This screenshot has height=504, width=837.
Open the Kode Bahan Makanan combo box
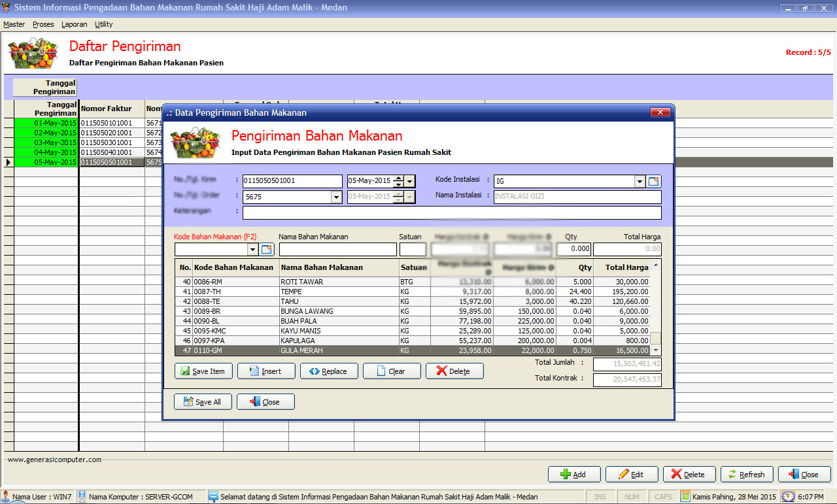252,249
